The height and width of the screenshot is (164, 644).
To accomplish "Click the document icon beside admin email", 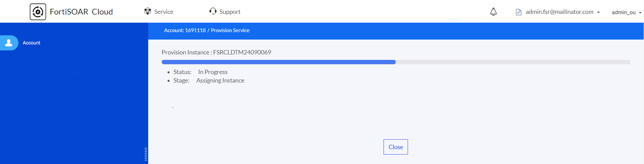I will (519, 12).
